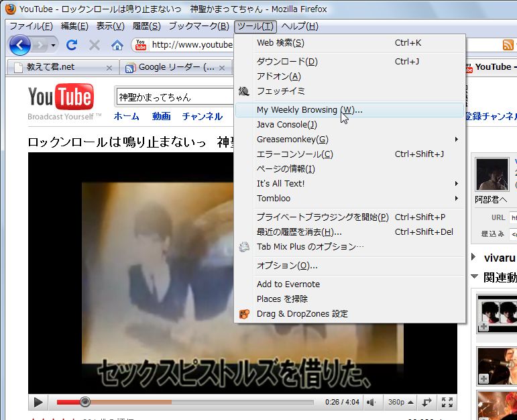Screen dimensions: 517x420
Task: Click the 埋込み embed code field
Action: [513, 234]
